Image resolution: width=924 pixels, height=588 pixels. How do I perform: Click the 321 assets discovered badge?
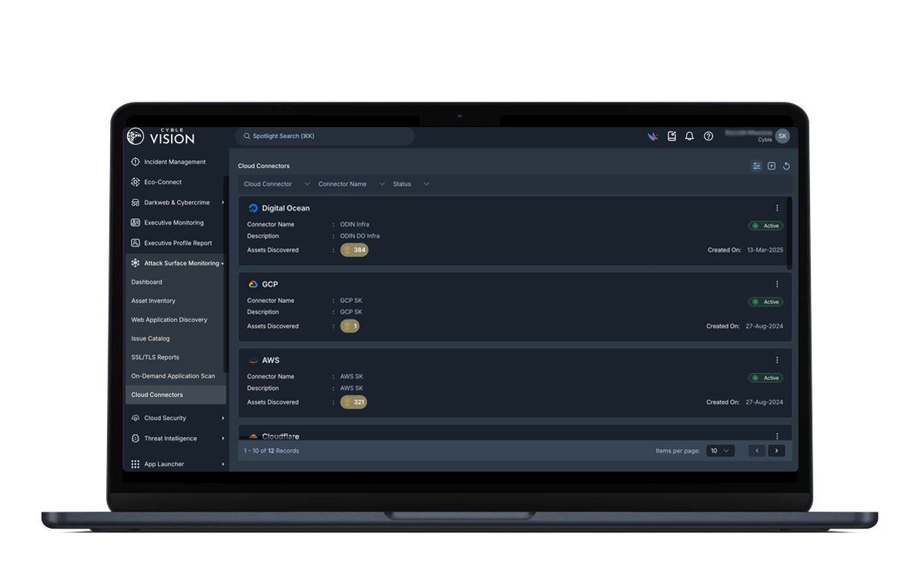coord(353,402)
